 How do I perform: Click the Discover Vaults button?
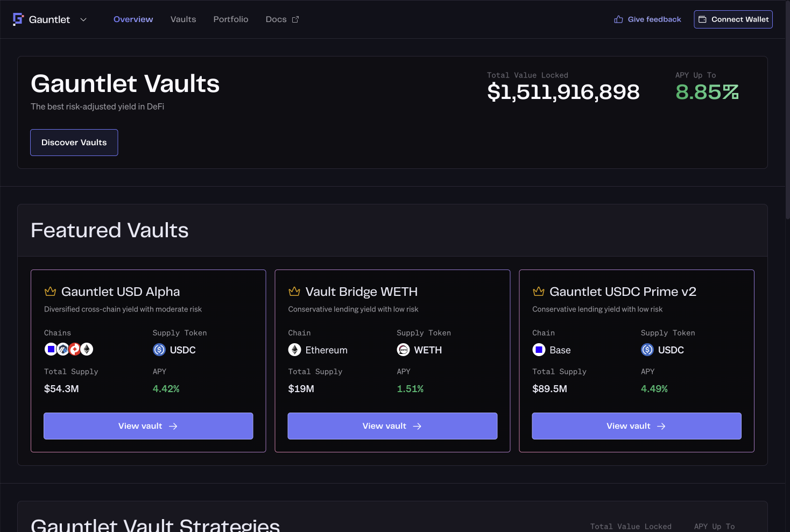click(x=74, y=143)
